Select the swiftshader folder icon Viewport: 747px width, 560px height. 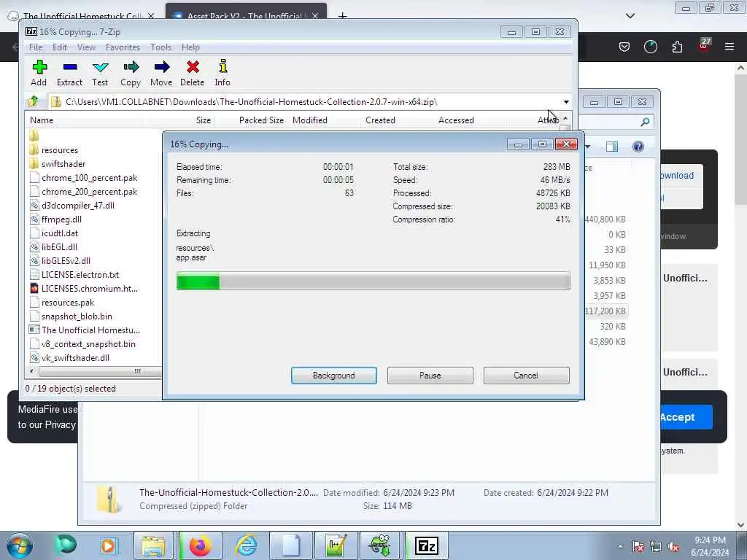(34, 164)
